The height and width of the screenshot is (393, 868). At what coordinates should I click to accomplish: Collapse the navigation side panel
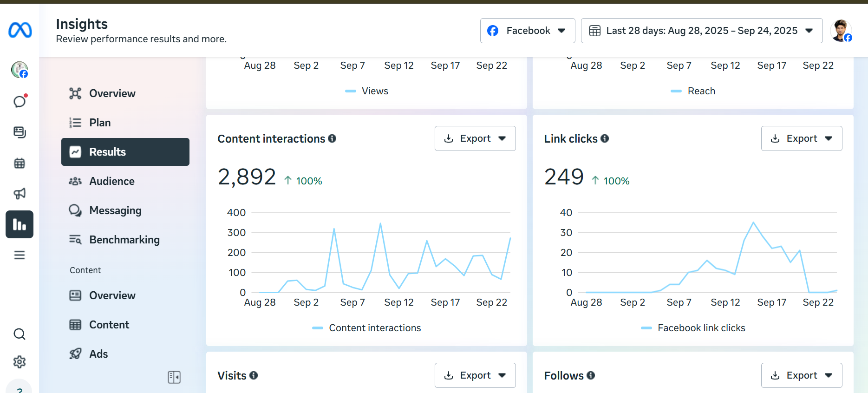(174, 377)
